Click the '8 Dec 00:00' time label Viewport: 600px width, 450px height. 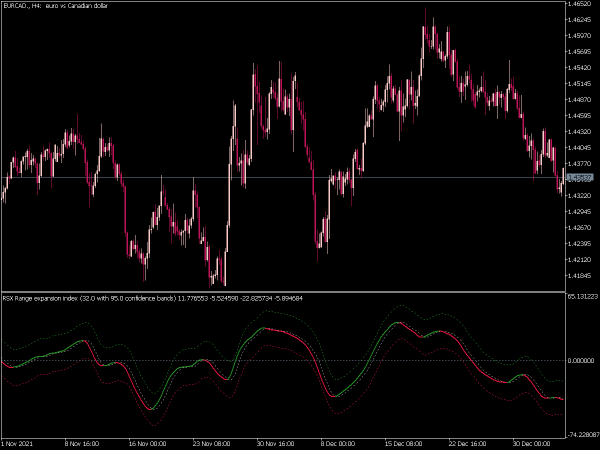pos(338,443)
